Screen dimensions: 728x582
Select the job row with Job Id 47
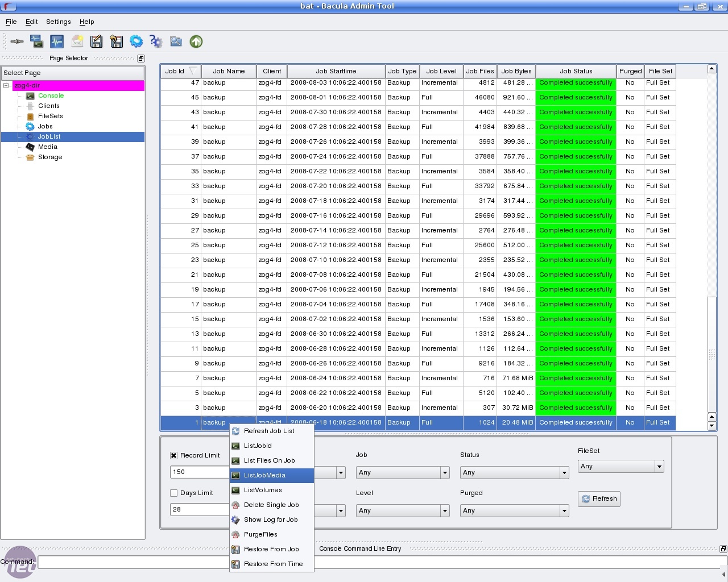point(418,83)
